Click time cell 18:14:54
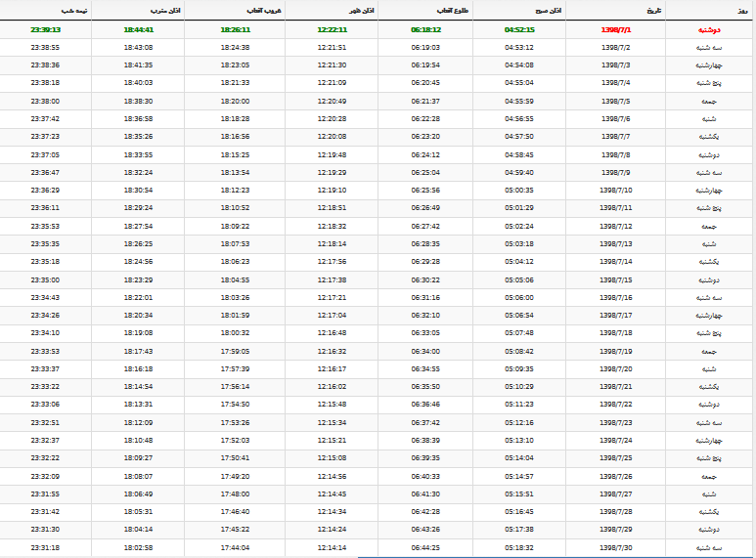 [x=138, y=386]
